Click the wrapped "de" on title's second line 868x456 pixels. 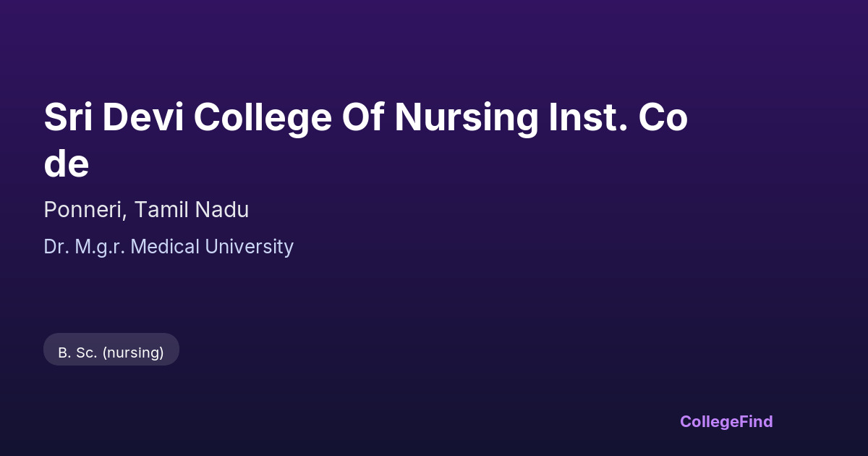(67, 164)
